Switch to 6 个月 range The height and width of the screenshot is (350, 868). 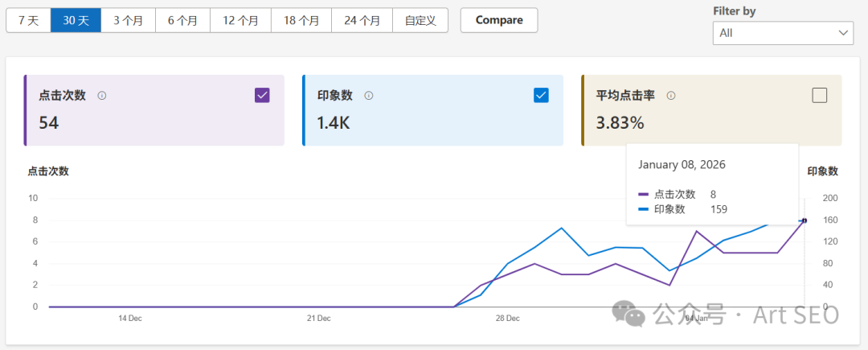click(x=182, y=20)
